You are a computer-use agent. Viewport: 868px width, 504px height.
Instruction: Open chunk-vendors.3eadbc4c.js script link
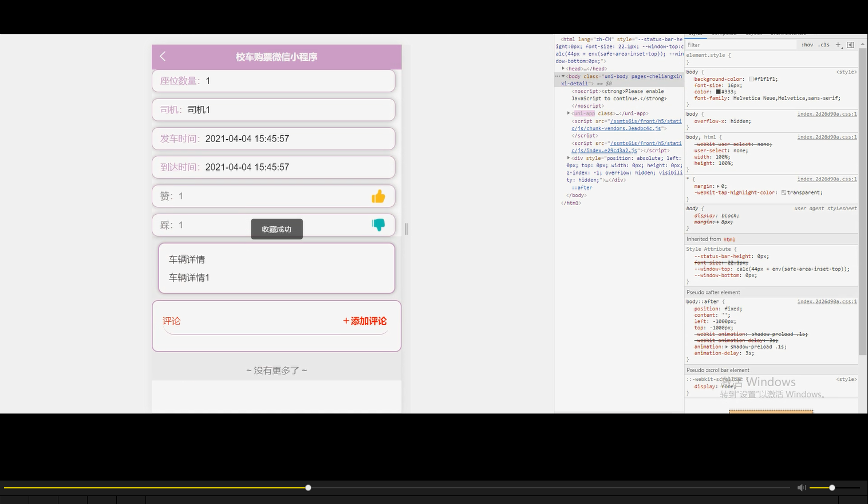pos(626,125)
